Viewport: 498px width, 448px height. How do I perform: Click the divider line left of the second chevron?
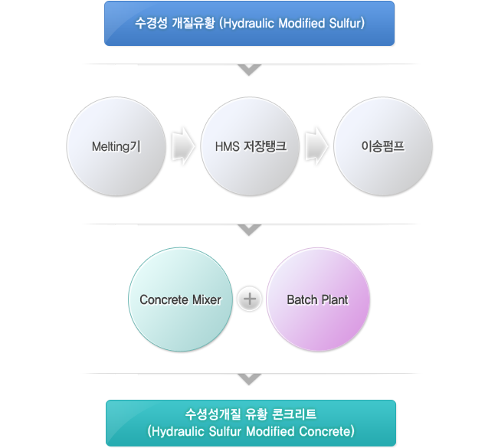coord(160,224)
